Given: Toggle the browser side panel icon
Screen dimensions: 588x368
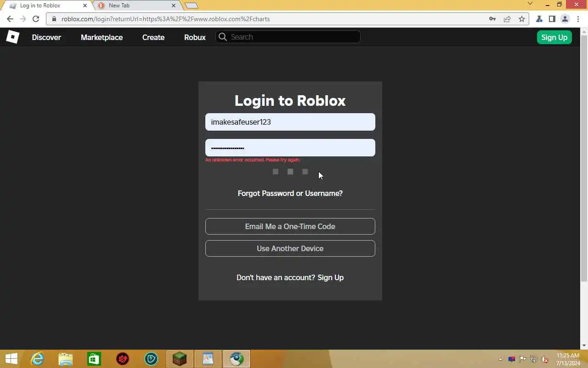Looking at the screenshot, I should [552, 19].
